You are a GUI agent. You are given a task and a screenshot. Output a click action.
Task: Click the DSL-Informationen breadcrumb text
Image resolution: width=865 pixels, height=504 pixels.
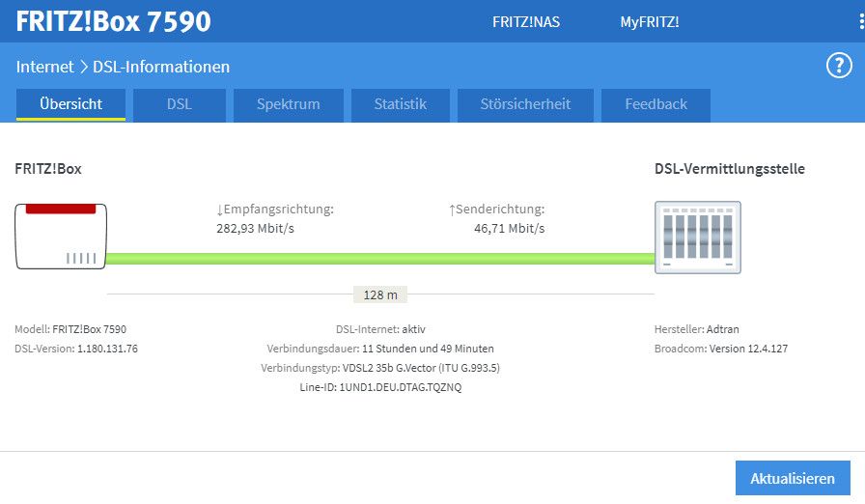161,67
